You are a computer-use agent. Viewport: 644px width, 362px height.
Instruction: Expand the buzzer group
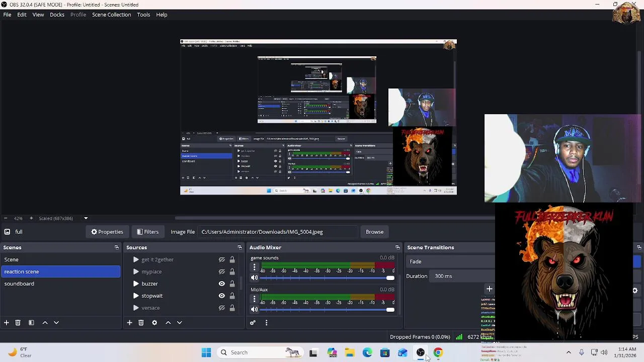pyautogui.click(x=136, y=284)
